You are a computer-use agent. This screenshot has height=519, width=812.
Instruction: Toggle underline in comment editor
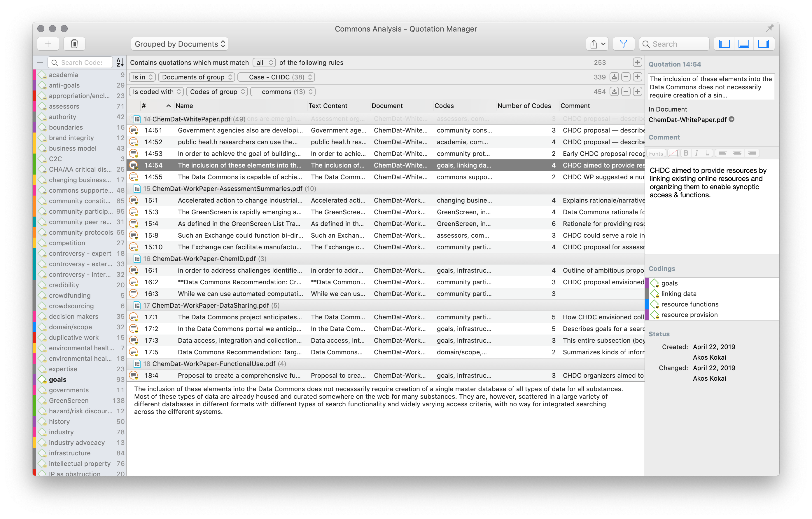pos(708,153)
